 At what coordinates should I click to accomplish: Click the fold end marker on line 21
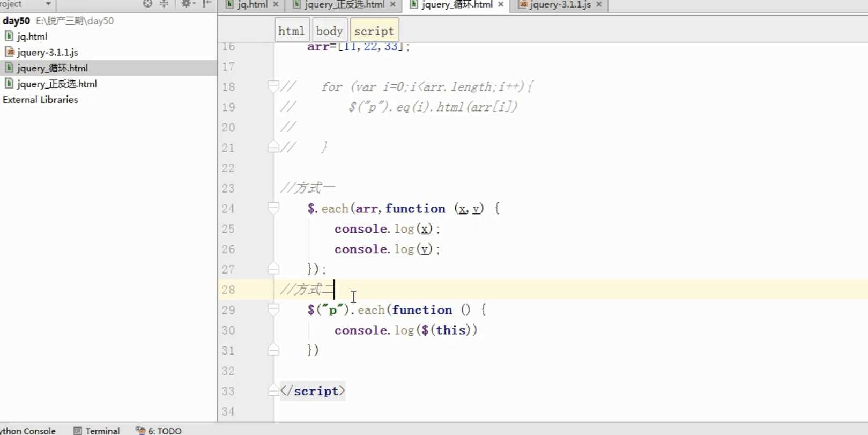(x=273, y=147)
